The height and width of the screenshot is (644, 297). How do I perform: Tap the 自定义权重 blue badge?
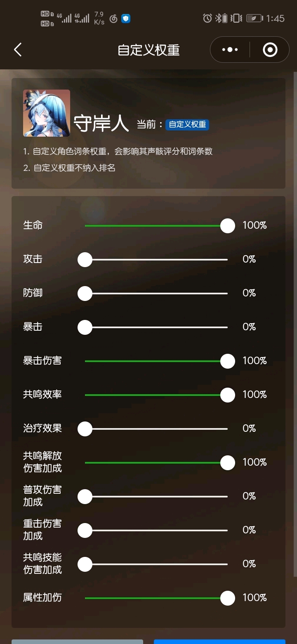pyautogui.click(x=187, y=124)
